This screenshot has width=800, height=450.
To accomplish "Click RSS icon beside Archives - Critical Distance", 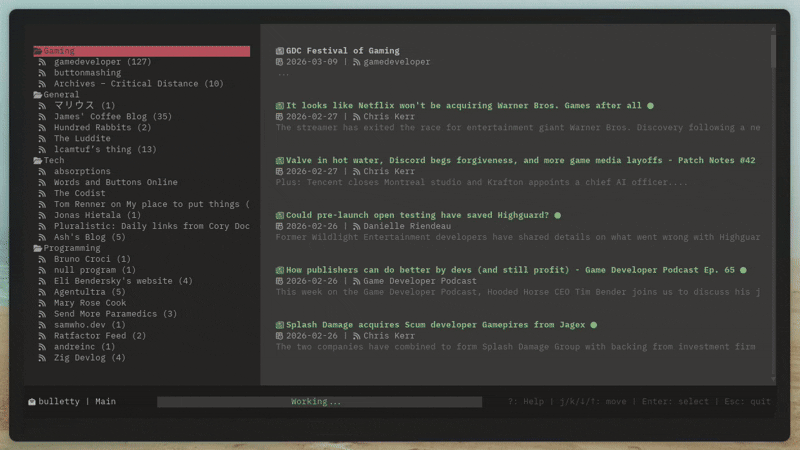I will [42, 84].
